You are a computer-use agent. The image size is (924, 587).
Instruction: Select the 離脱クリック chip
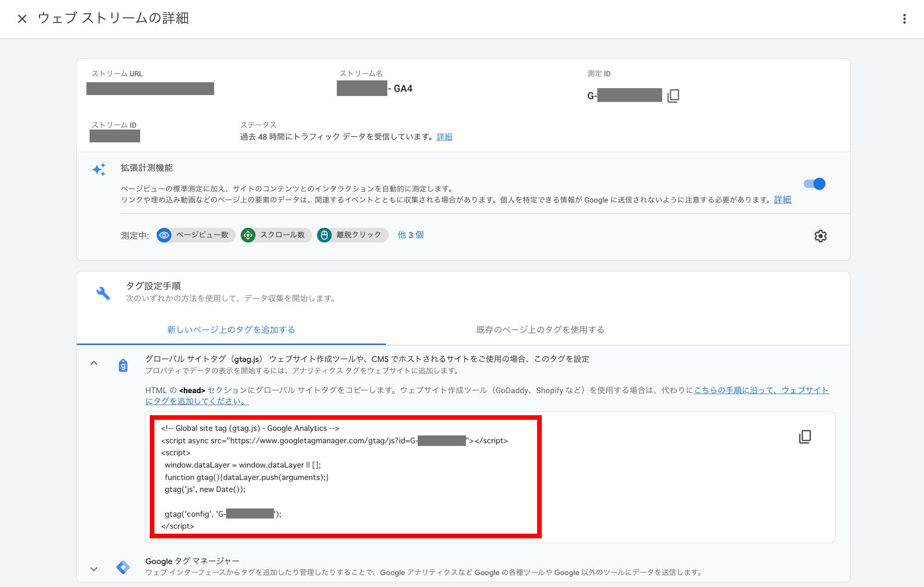click(352, 235)
